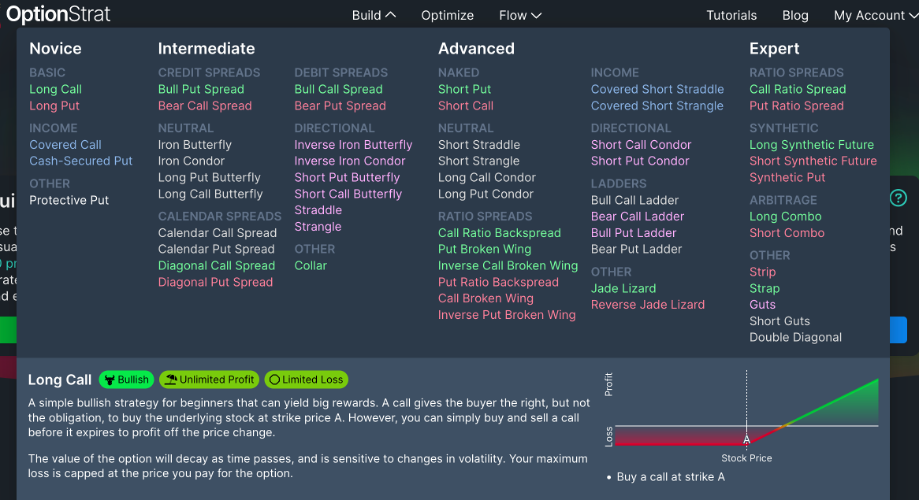
Task: Go to the Blog
Action: (x=795, y=15)
